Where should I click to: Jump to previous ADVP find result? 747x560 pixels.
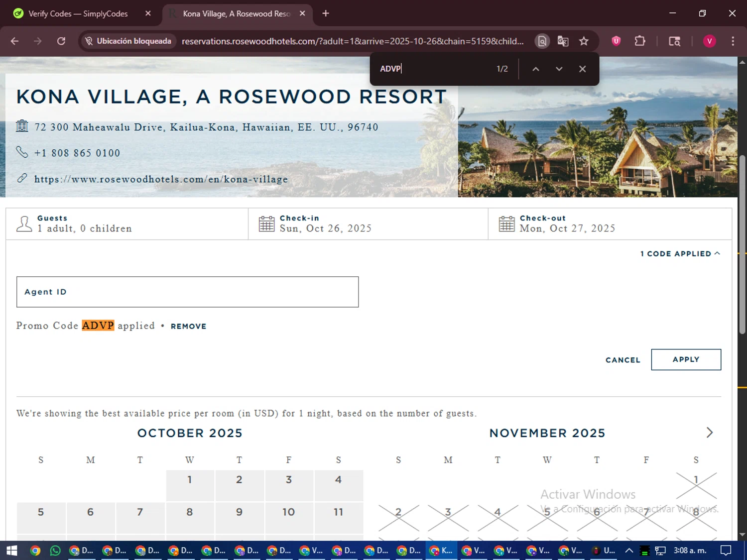[536, 69]
